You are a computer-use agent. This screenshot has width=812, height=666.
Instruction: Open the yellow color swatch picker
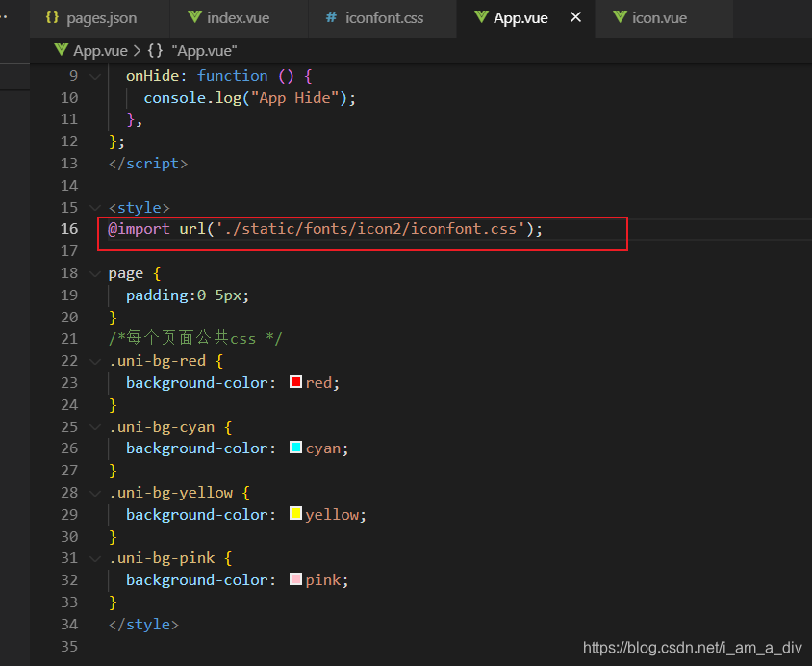pos(295,513)
